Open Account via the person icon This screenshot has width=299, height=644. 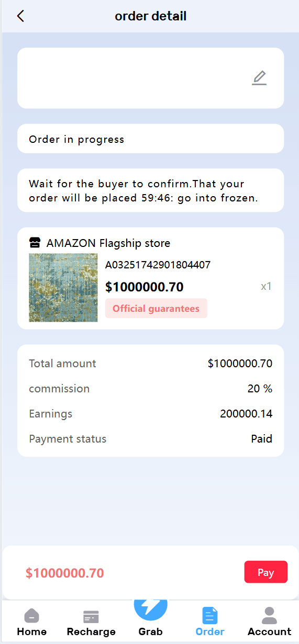[269, 615]
